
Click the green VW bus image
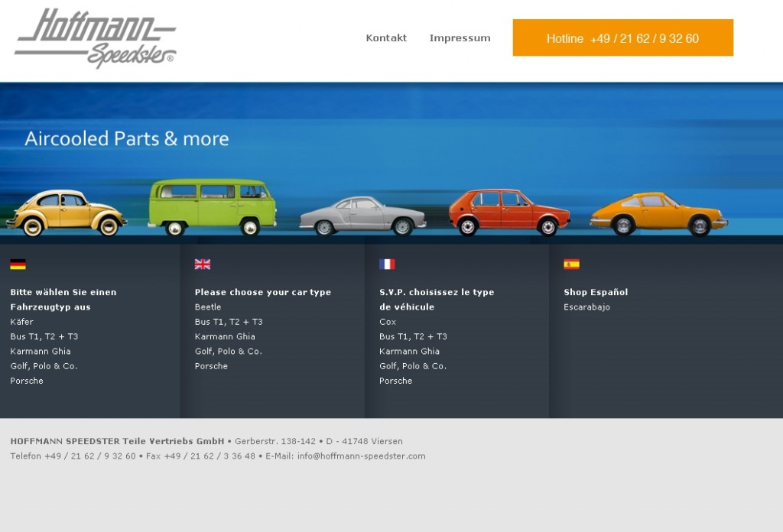(x=212, y=206)
